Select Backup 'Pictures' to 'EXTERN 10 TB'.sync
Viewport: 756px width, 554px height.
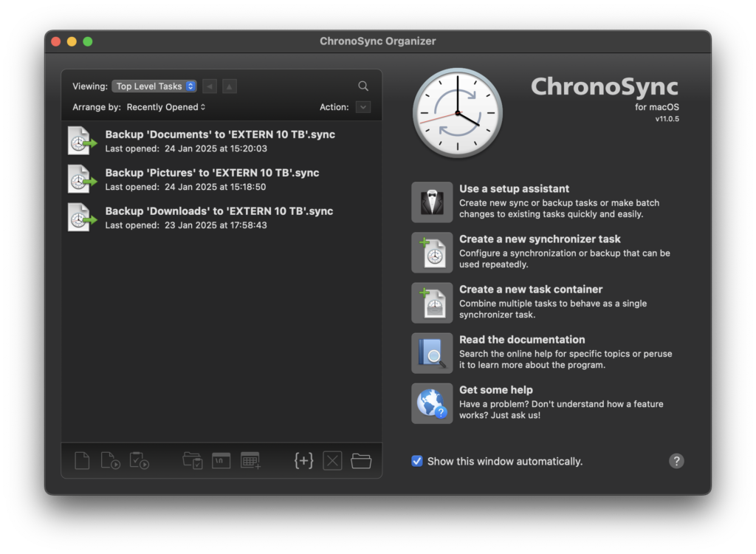point(212,173)
